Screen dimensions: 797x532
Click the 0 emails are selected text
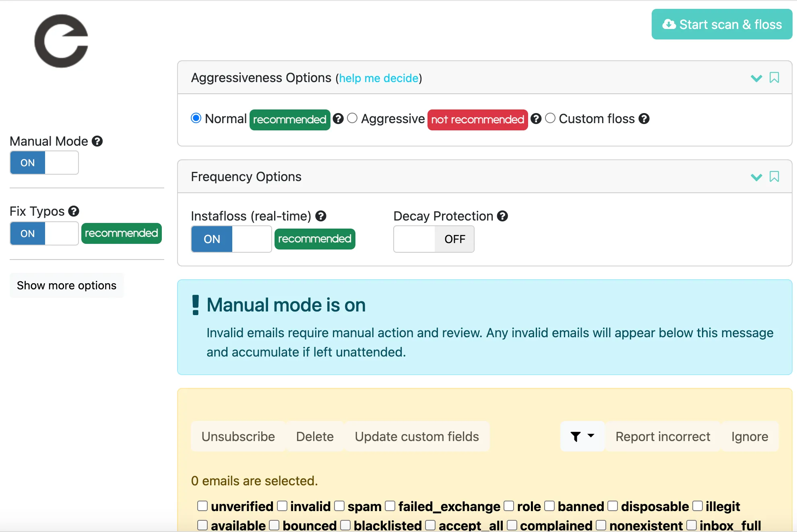coord(254,481)
